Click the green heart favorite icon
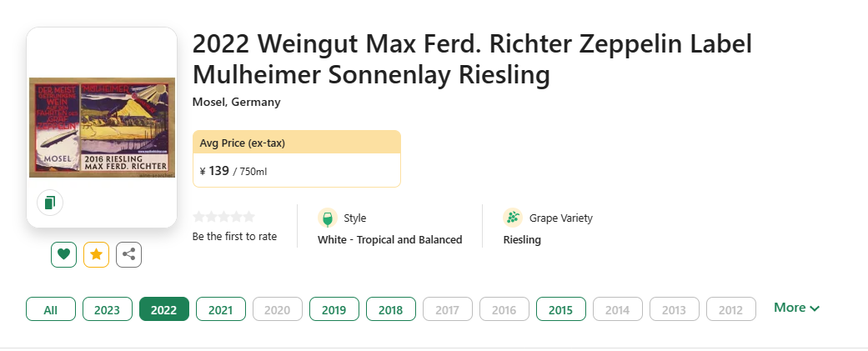The image size is (868, 351). (64, 254)
